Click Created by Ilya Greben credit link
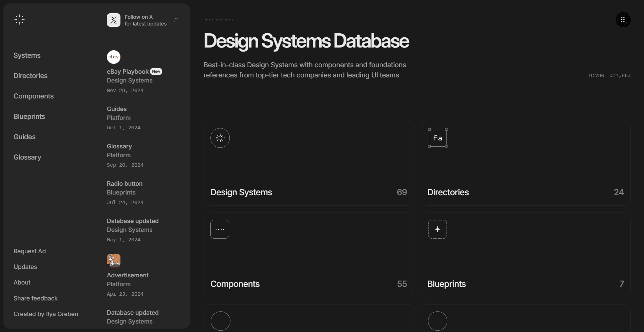The image size is (644, 332). (x=45, y=314)
